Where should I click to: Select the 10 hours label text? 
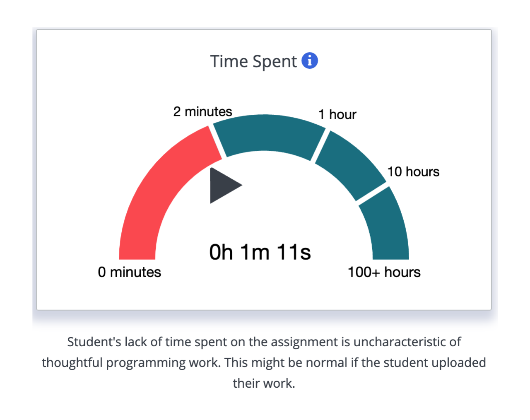(413, 171)
